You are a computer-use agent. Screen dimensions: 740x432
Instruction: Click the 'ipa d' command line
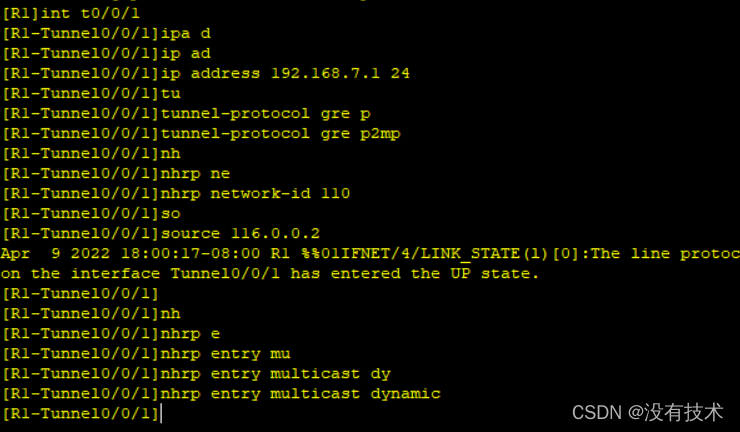point(106,34)
